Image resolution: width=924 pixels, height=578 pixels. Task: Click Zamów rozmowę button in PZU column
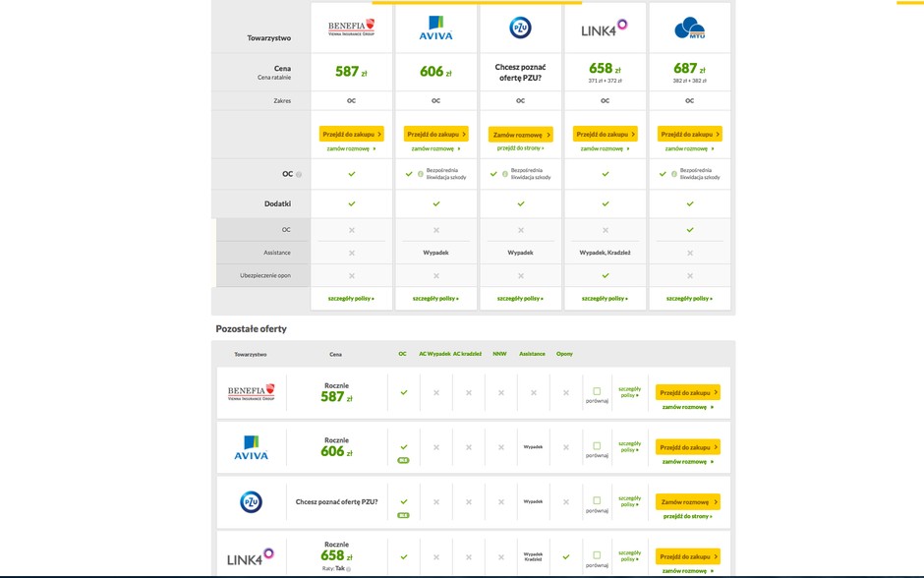coord(521,135)
